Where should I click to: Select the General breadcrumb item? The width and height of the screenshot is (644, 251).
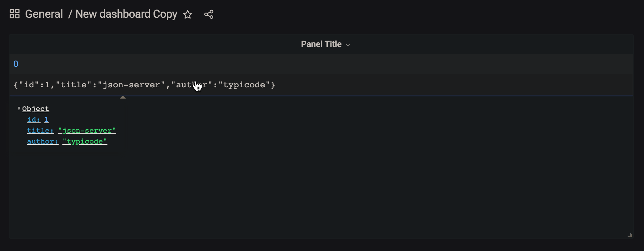(44, 14)
